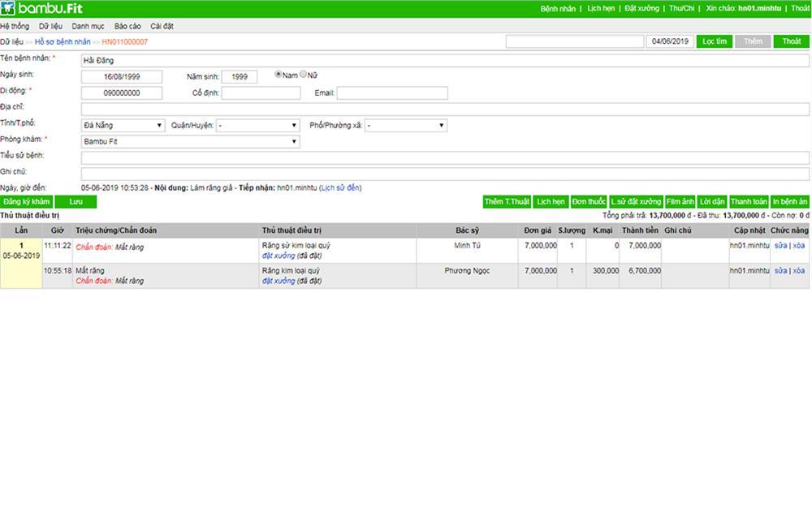Click the bambu.Fit logo icon

tap(8, 8)
